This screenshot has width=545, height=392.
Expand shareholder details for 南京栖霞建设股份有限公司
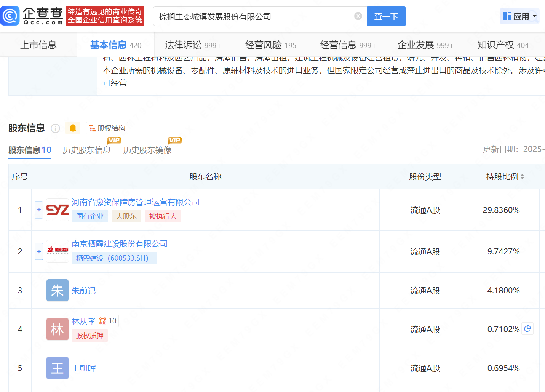38,251
